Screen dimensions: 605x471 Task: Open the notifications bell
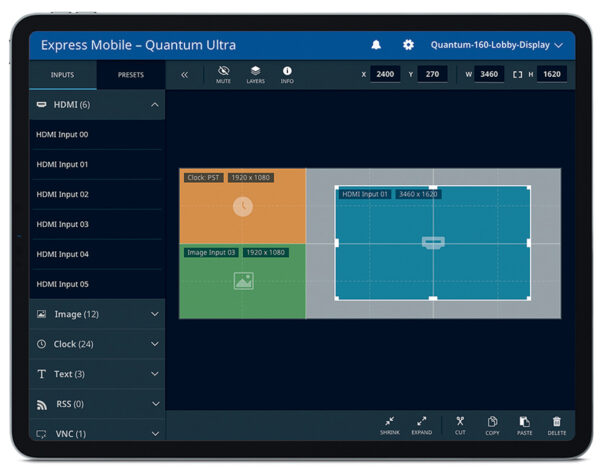point(376,45)
